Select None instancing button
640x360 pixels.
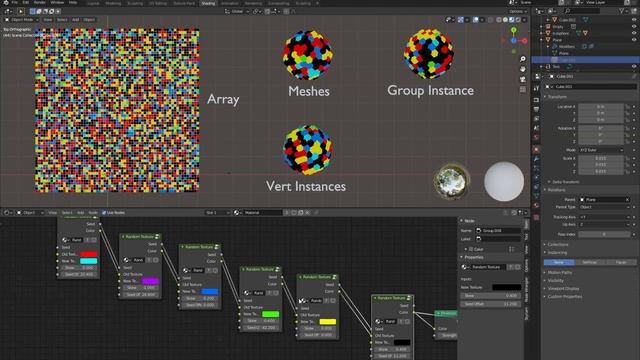559,262
